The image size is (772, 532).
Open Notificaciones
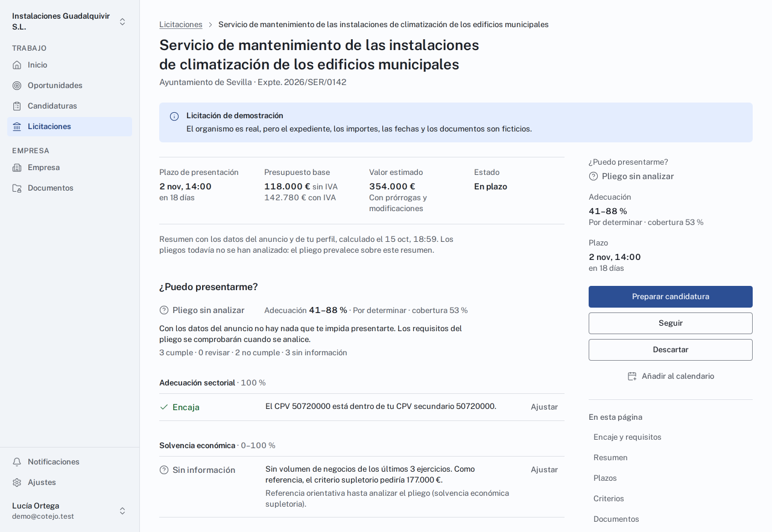point(69,462)
